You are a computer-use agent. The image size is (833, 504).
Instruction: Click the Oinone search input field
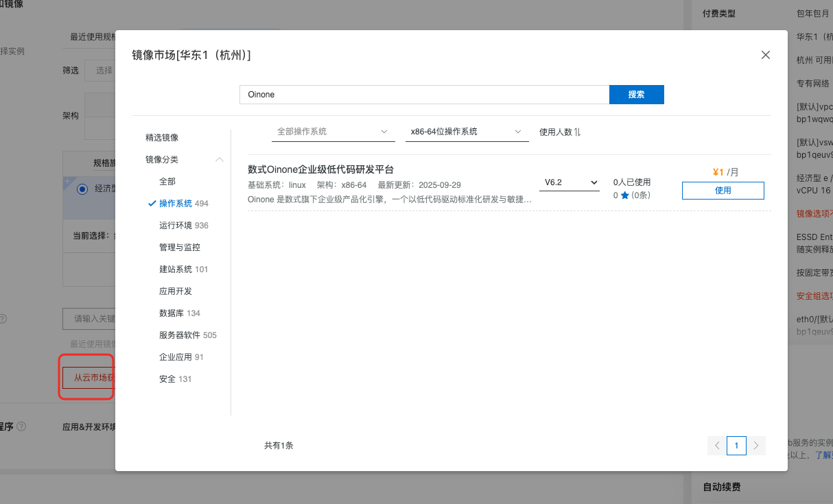(x=423, y=95)
